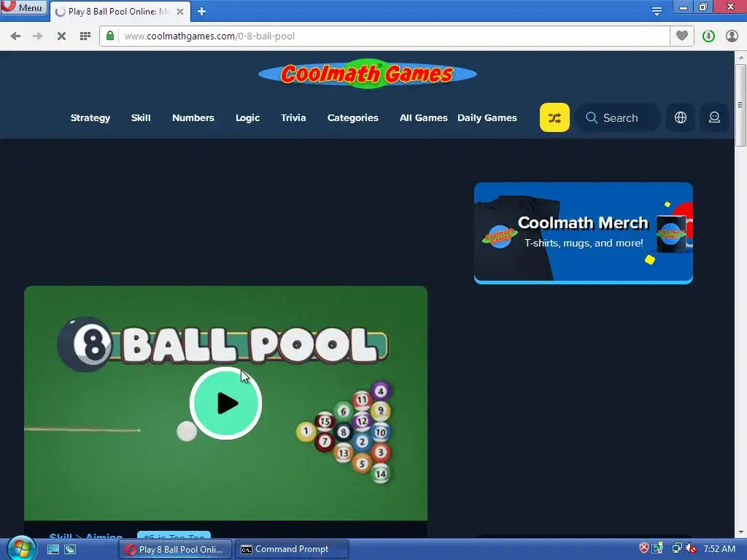The width and height of the screenshot is (747, 560).
Task: Open the volume tray icon
Action: pyautogui.click(x=691, y=548)
